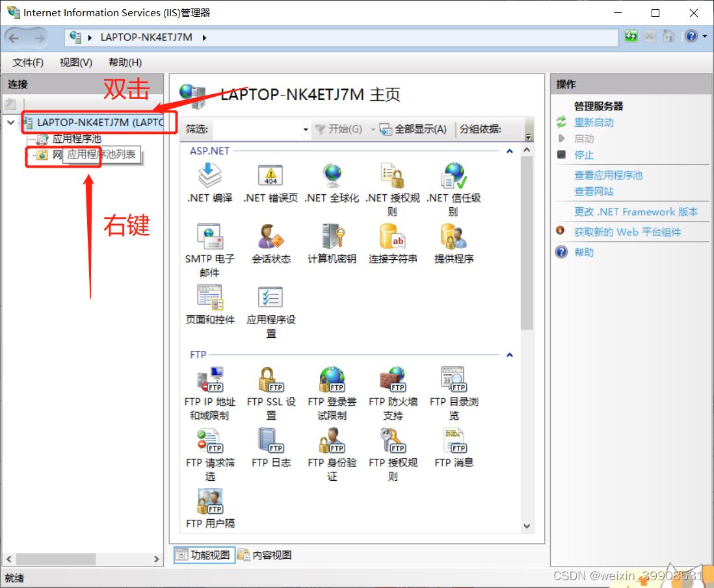The image size is (714, 588).
Task: Open FTP SSL 设置 icon
Action: [x=271, y=379]
